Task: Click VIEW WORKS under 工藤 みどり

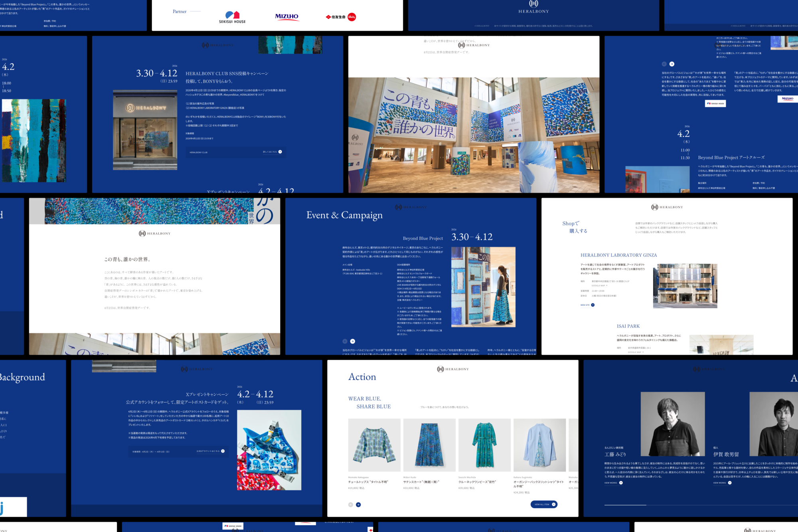Action: pos(613,483)
